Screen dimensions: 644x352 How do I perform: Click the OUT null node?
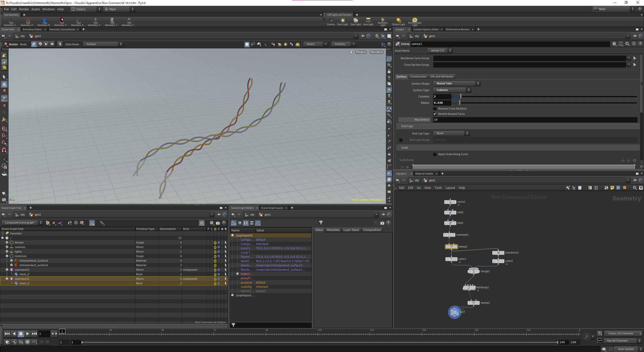[x=455, y=312]
